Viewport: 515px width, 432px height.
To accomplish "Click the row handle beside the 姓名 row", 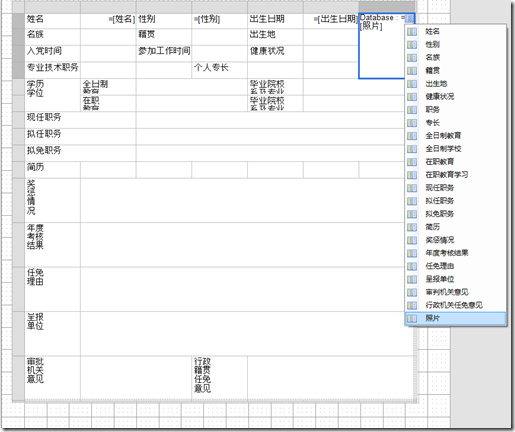I will [x=18, y=21].
